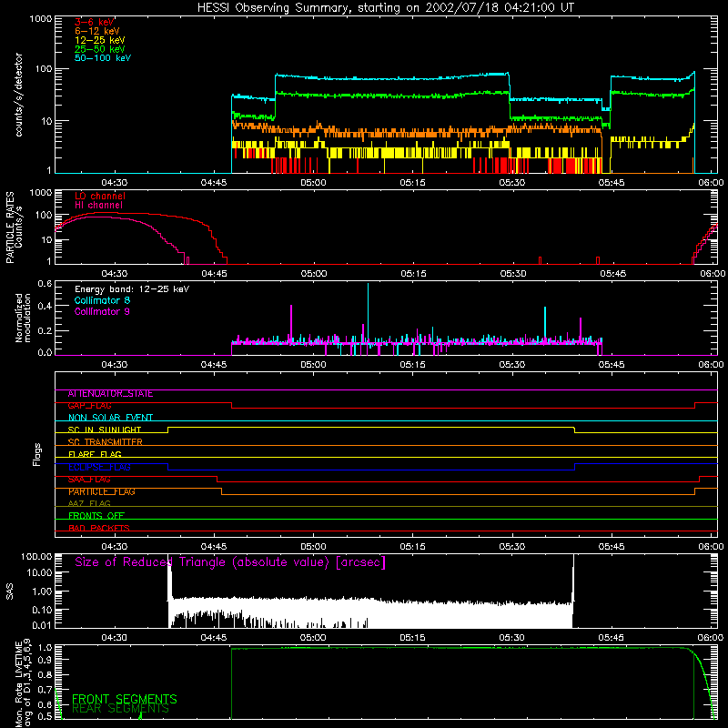Viewport: 728px width, 728px height.
Task: Click the 04:30 tick under the counts panel
Action: (115, 183)
